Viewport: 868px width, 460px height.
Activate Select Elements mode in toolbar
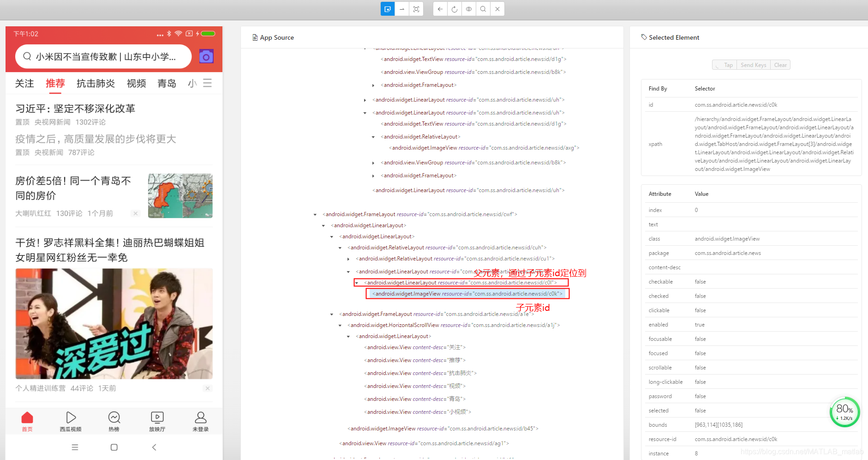388,9
